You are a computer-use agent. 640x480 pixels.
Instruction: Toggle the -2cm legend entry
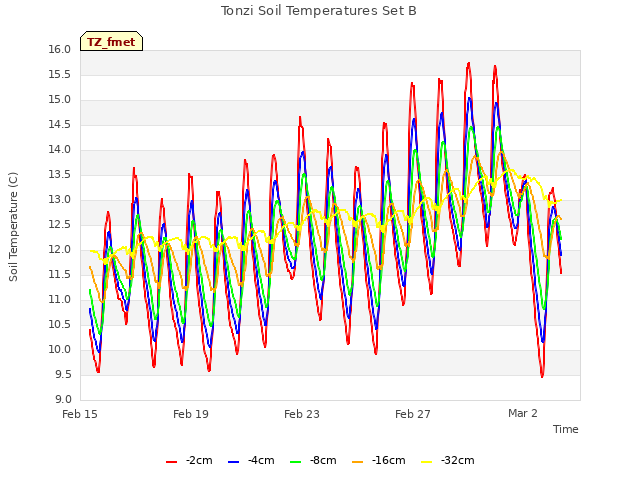click(x=189, y=461)
